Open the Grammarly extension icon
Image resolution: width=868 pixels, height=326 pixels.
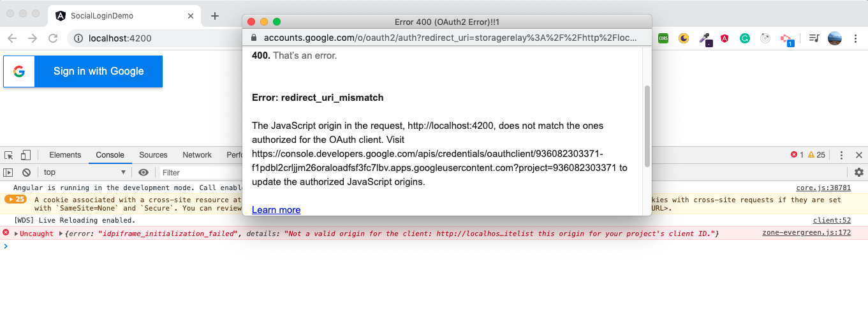click(744, 38)
